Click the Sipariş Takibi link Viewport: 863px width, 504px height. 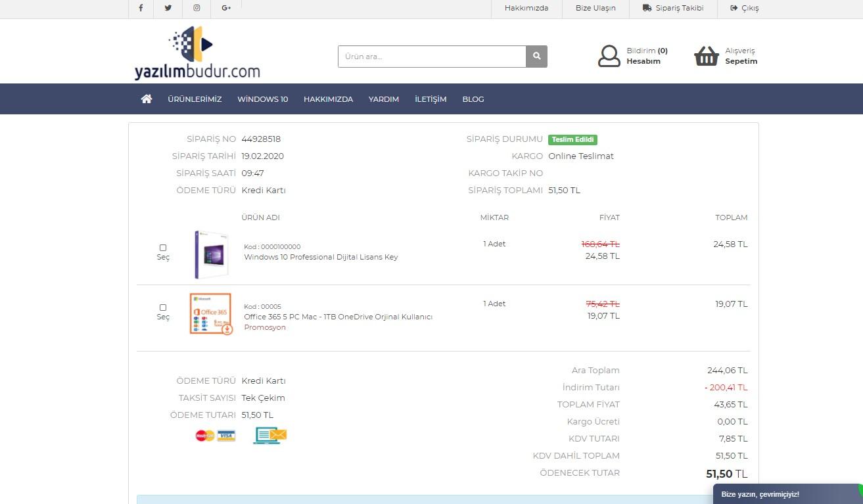point(673,8)
